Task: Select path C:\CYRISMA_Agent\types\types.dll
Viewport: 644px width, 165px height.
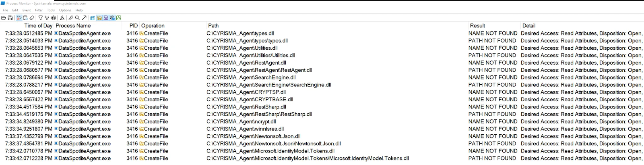Action: click(x=247, y=41)
